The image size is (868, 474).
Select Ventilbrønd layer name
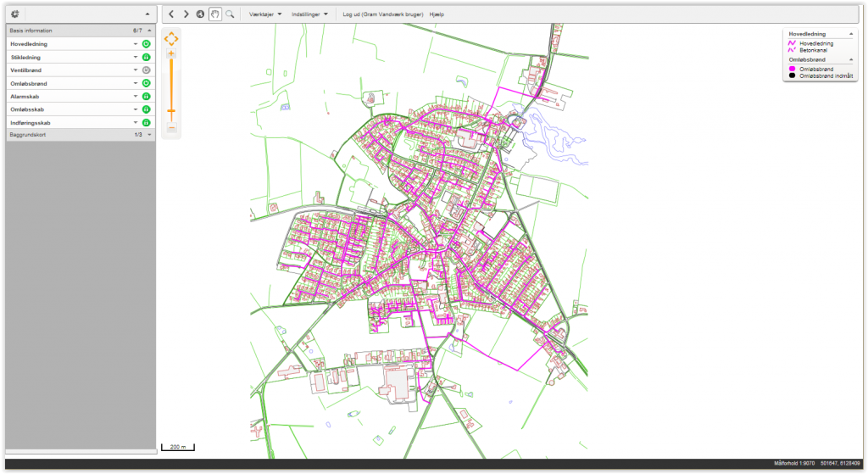(26, 70)
